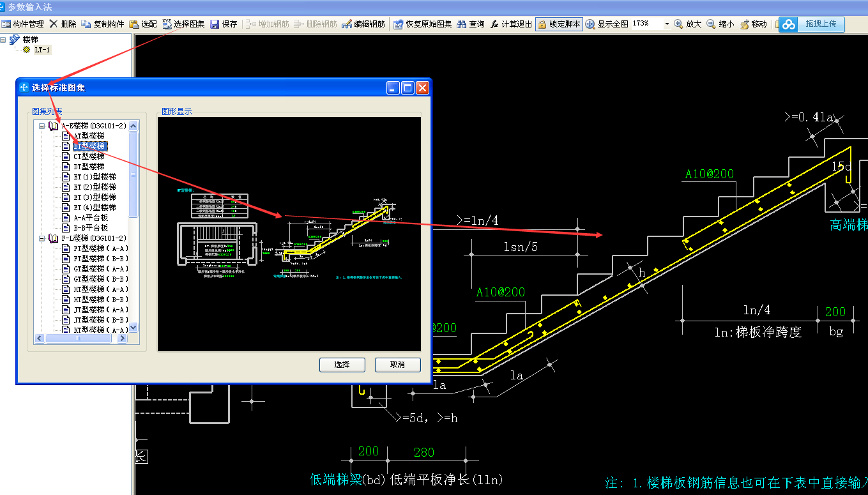Collapse the 楼梯 root tree node
The image size is (868, 495).
[3, 40]
